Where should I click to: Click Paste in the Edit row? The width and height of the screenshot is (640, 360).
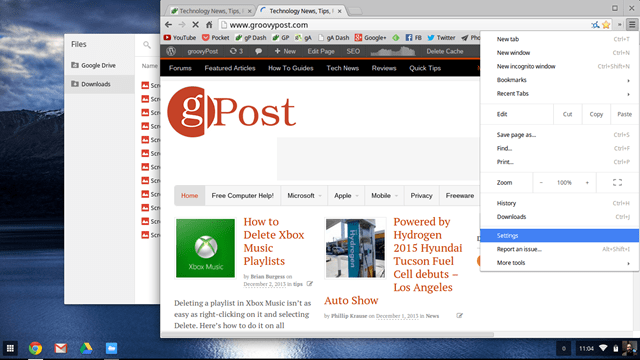coord(624,114)
